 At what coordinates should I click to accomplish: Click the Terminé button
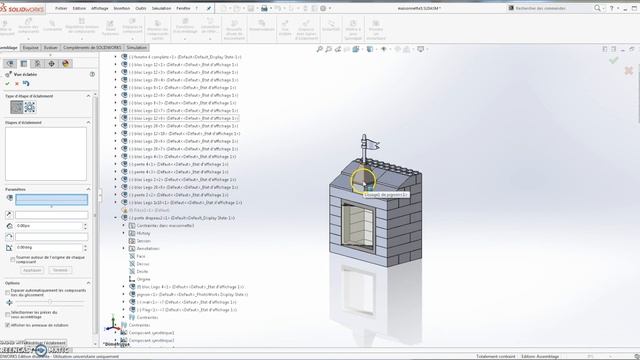click(60, 270)
